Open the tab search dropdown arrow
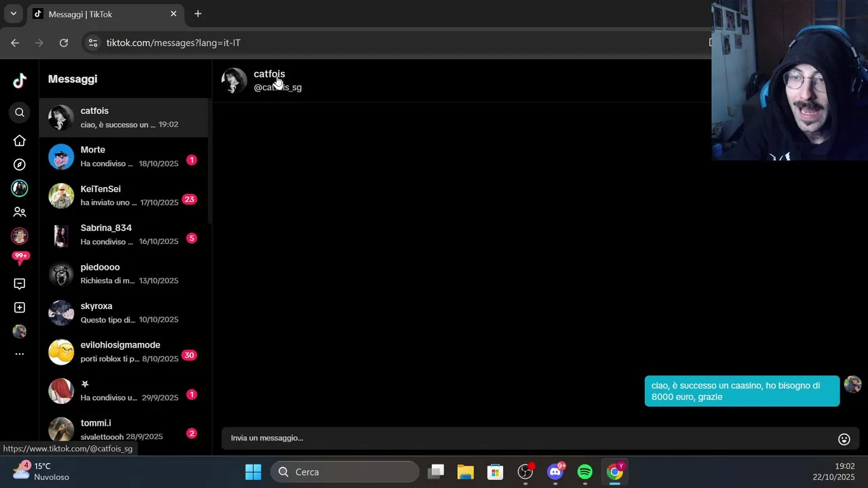 click(13, 14)
